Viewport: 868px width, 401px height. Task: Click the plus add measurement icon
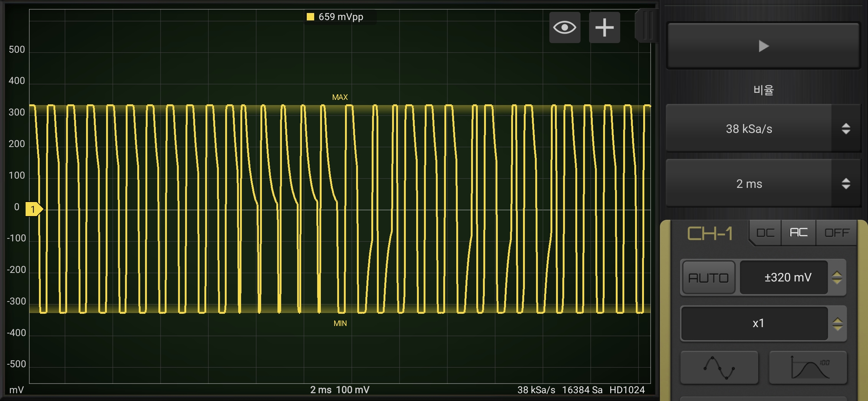pyautogui.click(x=604, y=27)
